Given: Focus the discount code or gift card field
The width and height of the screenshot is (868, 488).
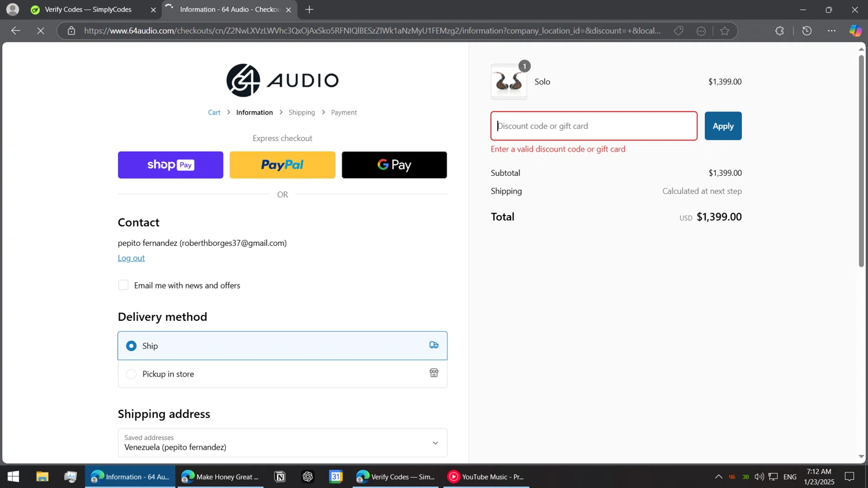Looking at the screenshot, I should tap(594, 126).
